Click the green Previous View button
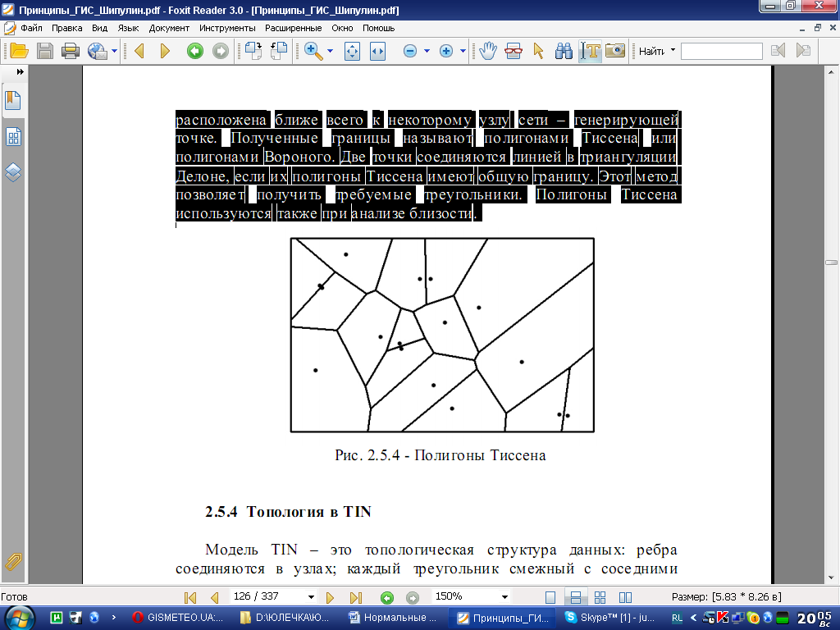The image size is (840, 630). 195,51
